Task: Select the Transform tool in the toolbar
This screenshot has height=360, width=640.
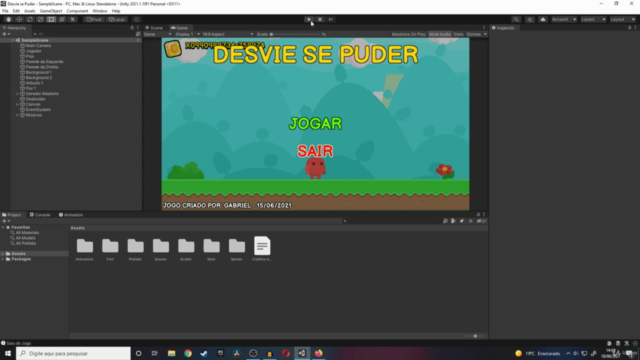Action: (x=62, y=20)
